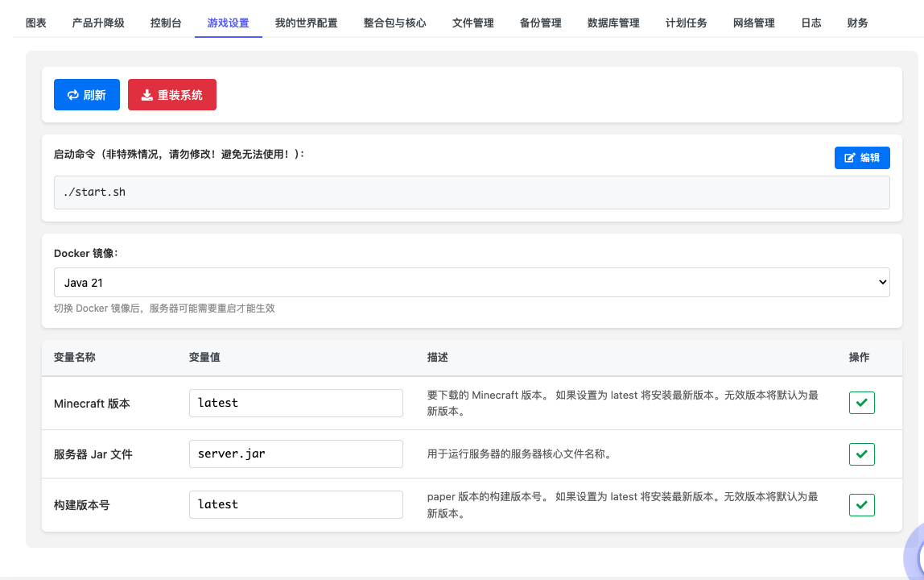The width and height of the screenshot is (924, 580).
Task: Switch to the 控制台 tab
Action: pos(166,23)
